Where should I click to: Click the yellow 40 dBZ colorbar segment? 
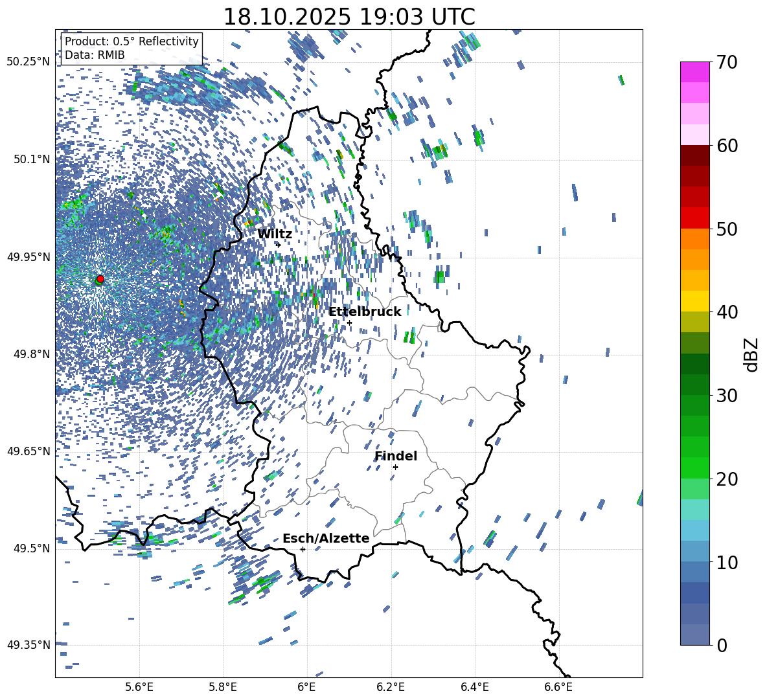pos(694,301)
